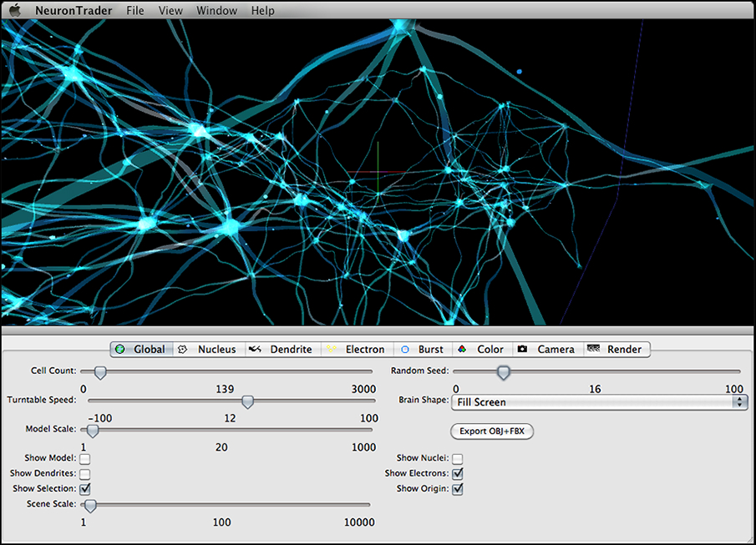Click the Model Scale value 20
Screen dimensions: 756x545
(x=221, y=447)
